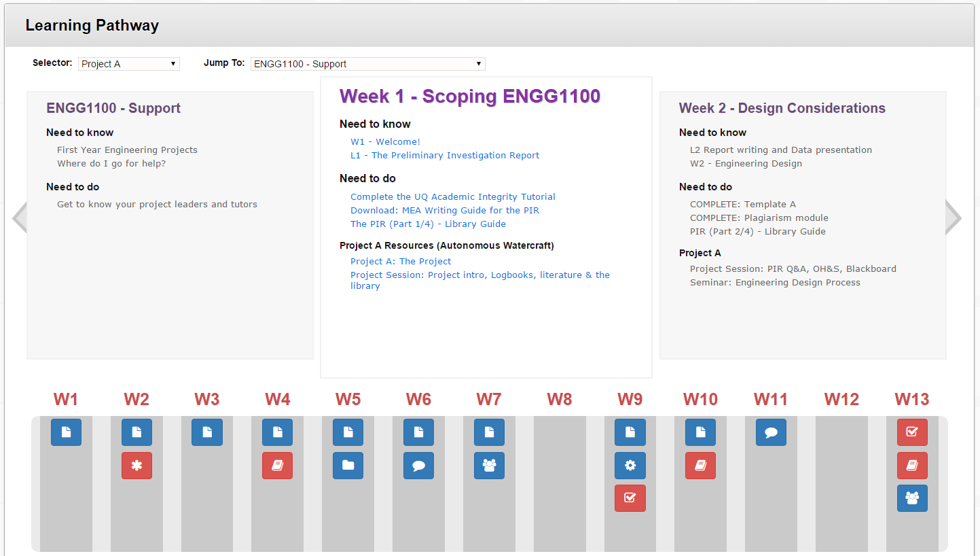Screen dimensions: 980x556
Task: Click the W9 gear icon
Action: (630, 466)
